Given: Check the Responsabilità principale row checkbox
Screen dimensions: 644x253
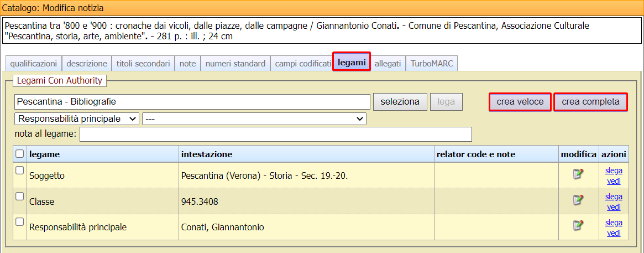Looking at the screenshot, I should (20, 221).
